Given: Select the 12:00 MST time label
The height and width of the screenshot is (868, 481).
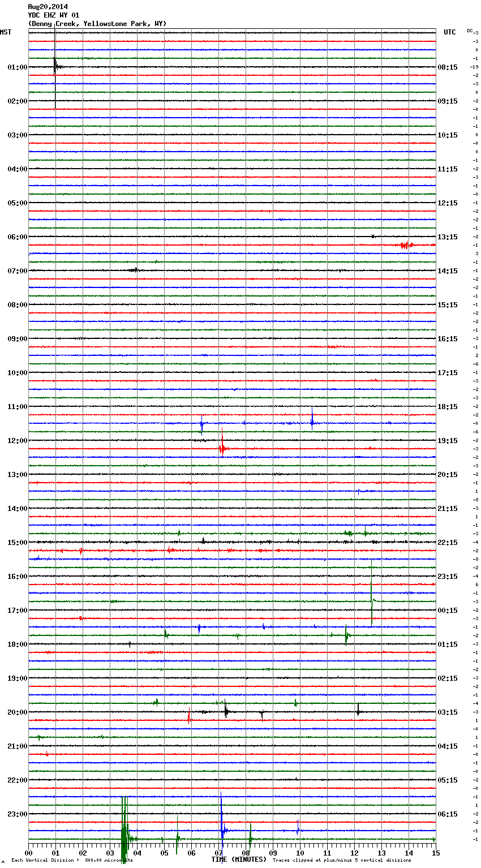Looking at the screenshot, I should (17, 441).
